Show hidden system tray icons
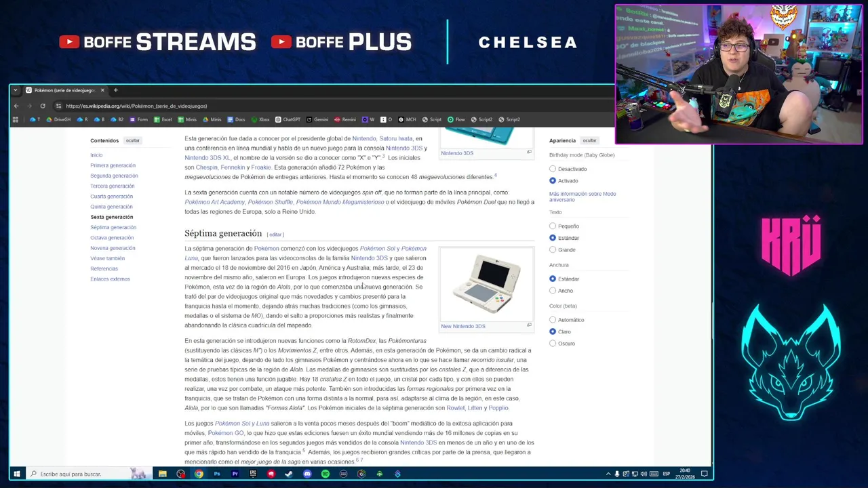 pos(608,474)
